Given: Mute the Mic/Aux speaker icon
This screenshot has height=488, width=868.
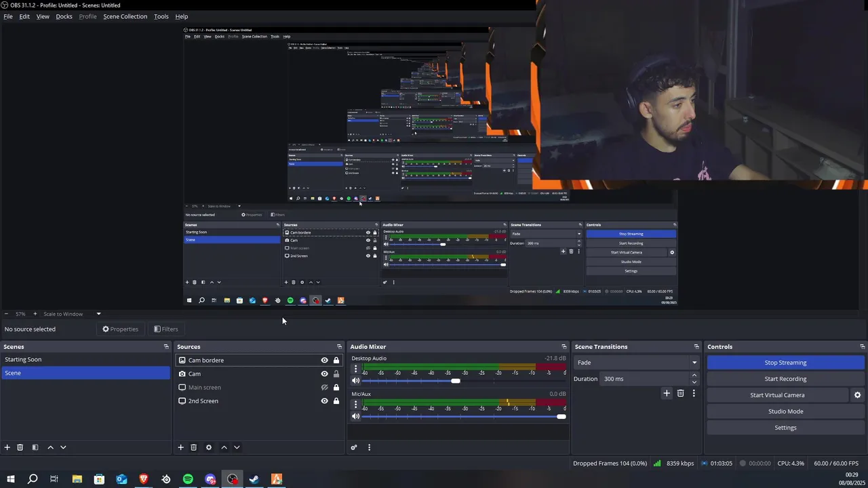Looking at the screenshot, I should (x=355, y=416).
